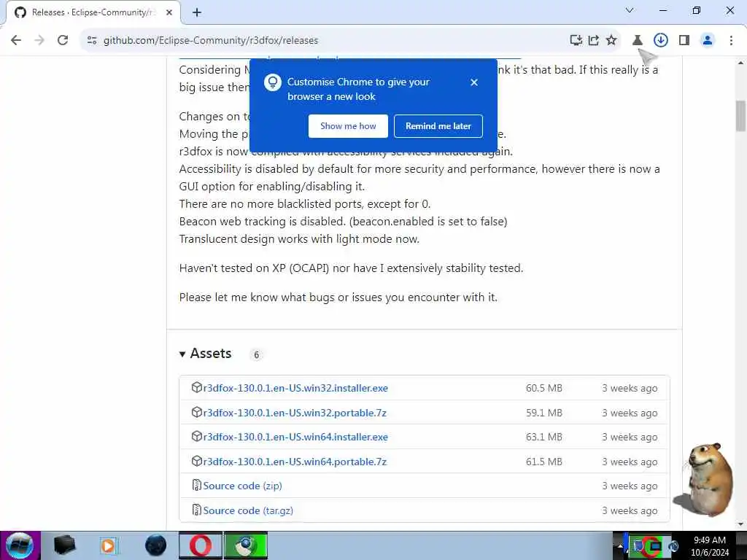Go back using the browser back arrow
Screen dimensions: 747x560
click(16, 41)
